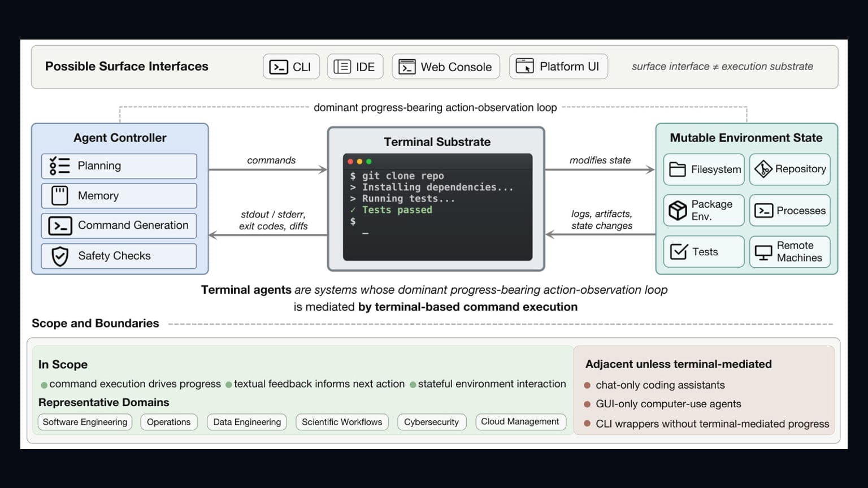Click "surface interface ≠ execution substrate" note
Screen dimensions: 868x488
722,67
